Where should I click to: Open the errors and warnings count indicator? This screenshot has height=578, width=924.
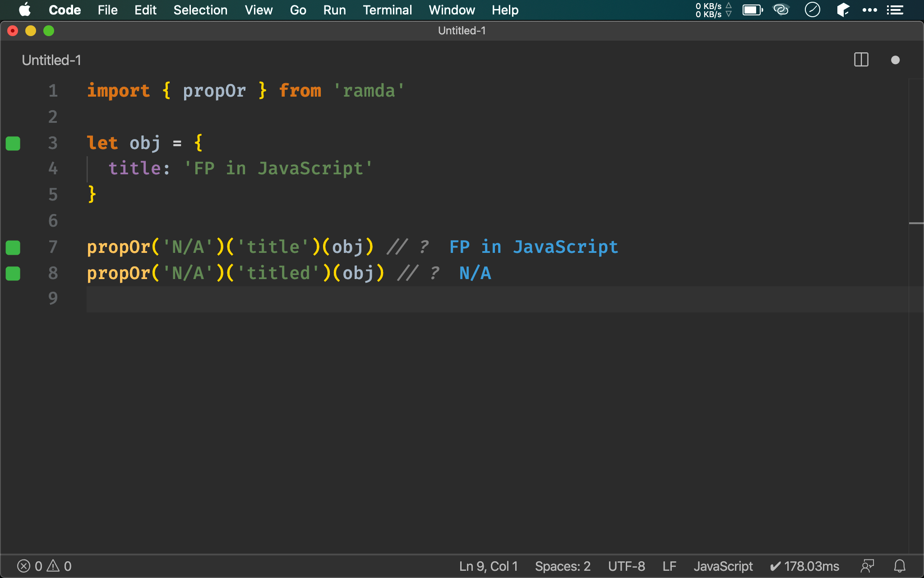44,566
